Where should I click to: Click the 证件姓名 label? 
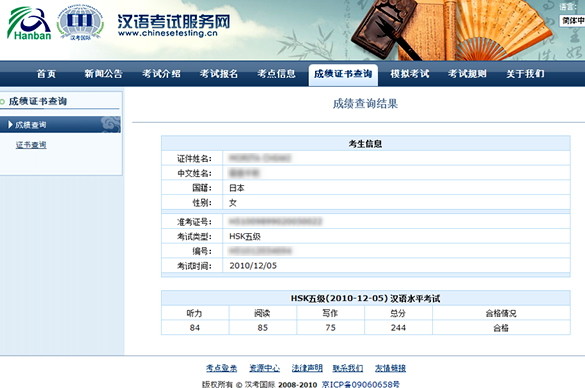click(194, 159)
